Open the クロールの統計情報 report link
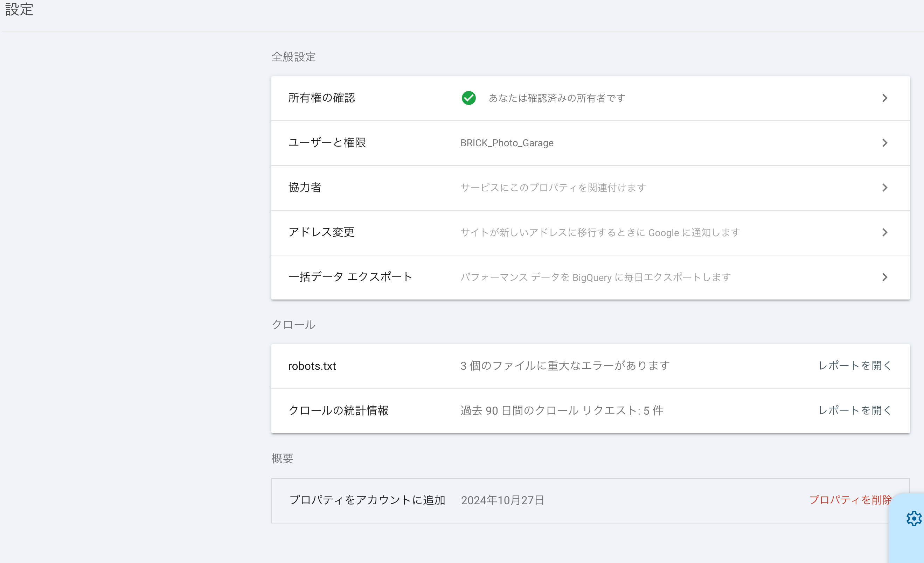The height and width of the screenshot is (563, 924). [854, 410]
